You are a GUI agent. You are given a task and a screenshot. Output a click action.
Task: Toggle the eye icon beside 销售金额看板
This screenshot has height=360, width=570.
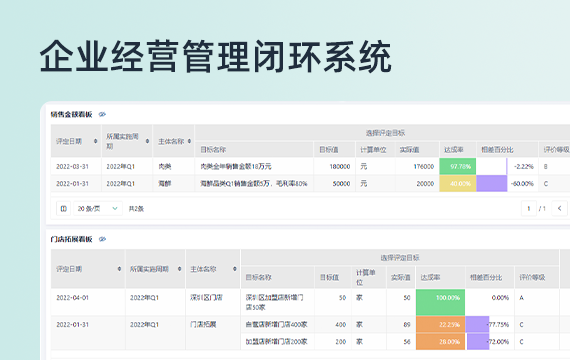[x=103, y=115]
